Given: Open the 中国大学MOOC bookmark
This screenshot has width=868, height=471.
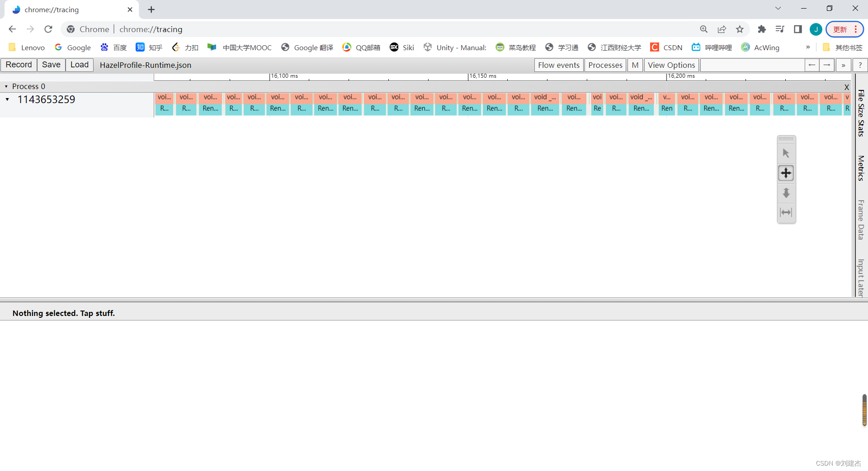Looking at the screenshot, I should 240,47.
